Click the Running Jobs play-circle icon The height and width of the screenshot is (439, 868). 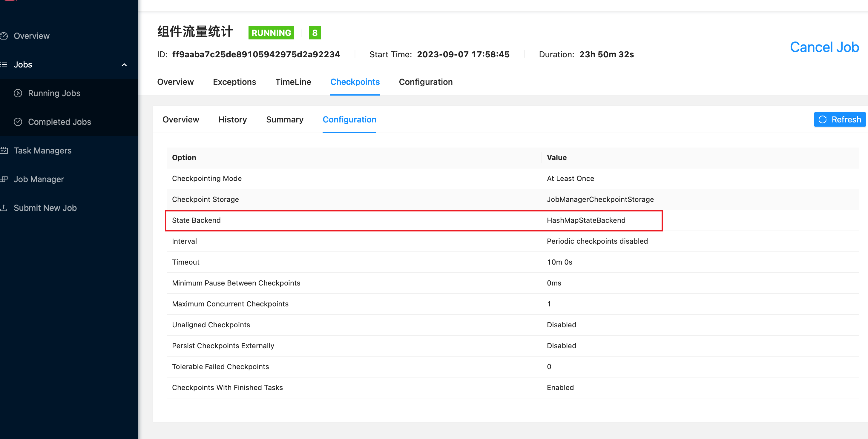tap(18, 93)
